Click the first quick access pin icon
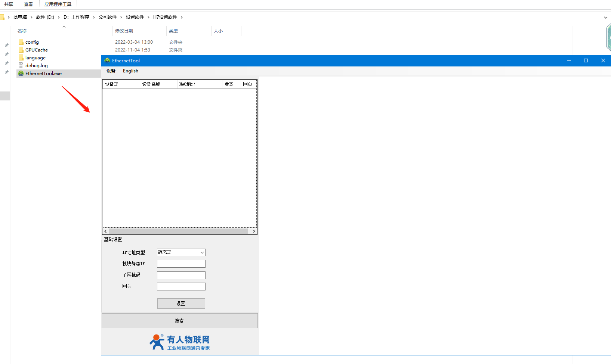This screenshot has height=364, width=611. (6, 45)
